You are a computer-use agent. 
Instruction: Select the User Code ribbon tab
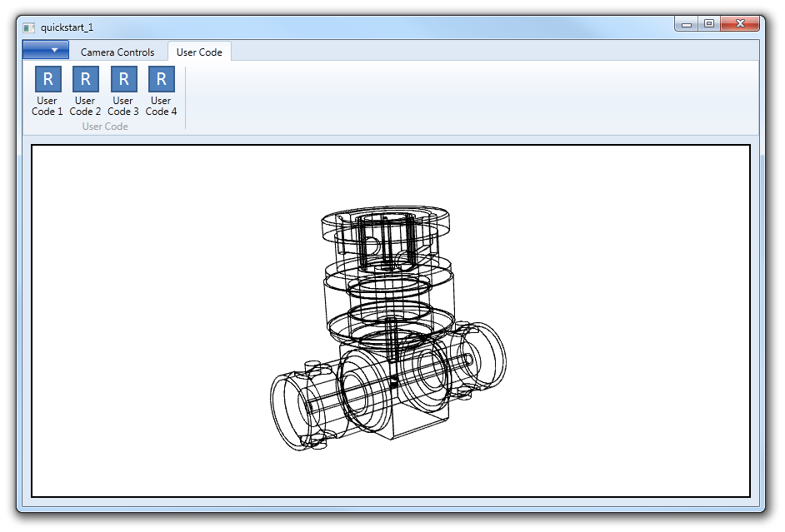point(199,52)
